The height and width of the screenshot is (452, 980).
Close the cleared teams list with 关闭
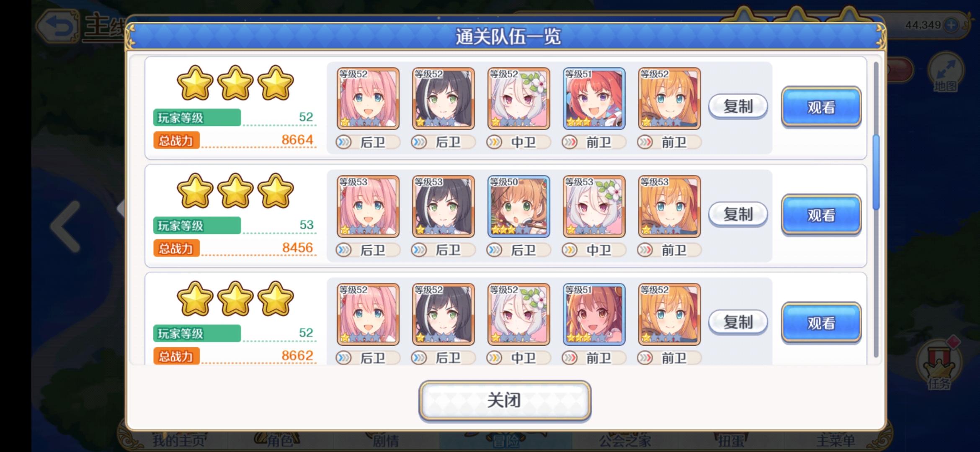505,400
